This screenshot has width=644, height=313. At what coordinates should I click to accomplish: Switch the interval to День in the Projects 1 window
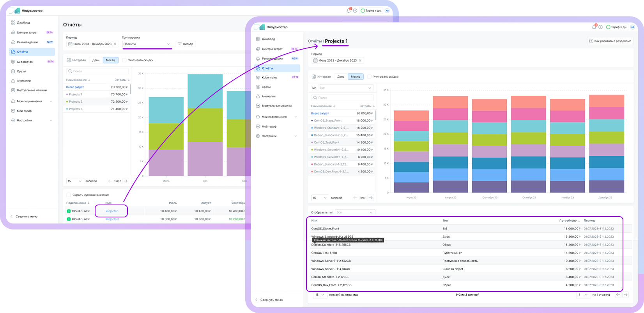(341, 77)
